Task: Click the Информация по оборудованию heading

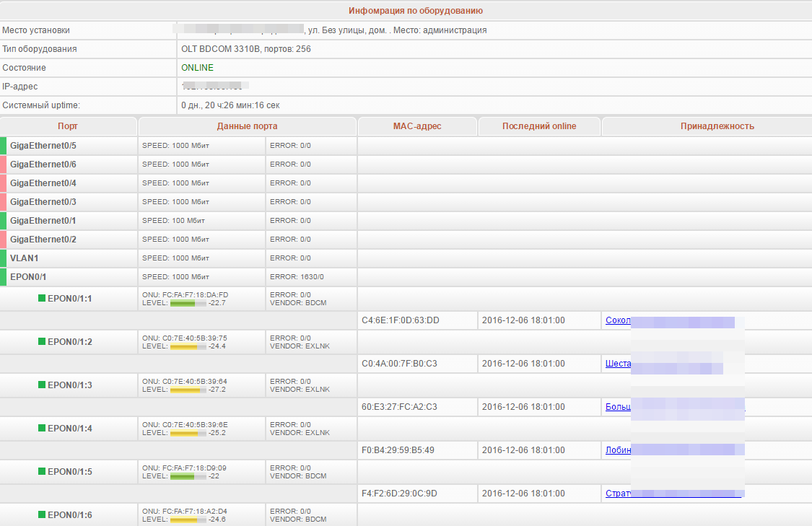Action: pyautogui.click(x=415, y=10)
